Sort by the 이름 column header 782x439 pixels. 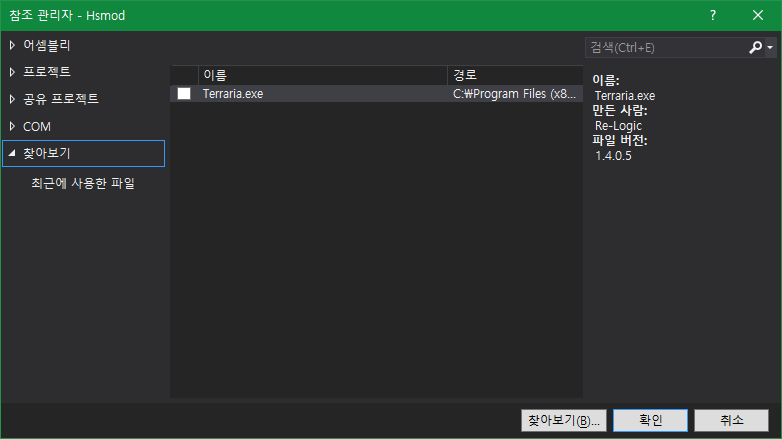pyautogui.click(x=323, y=75)
